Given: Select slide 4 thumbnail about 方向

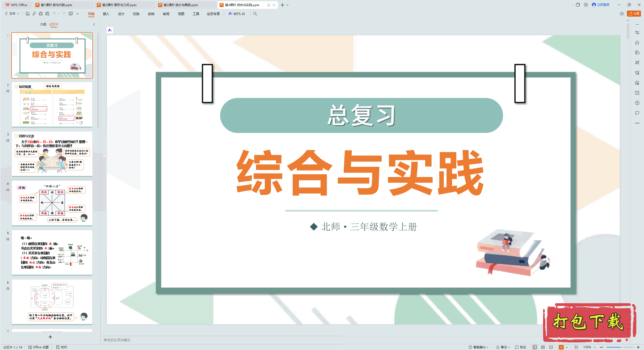Looking at the screenshot, I should click(x=52, y=203).
